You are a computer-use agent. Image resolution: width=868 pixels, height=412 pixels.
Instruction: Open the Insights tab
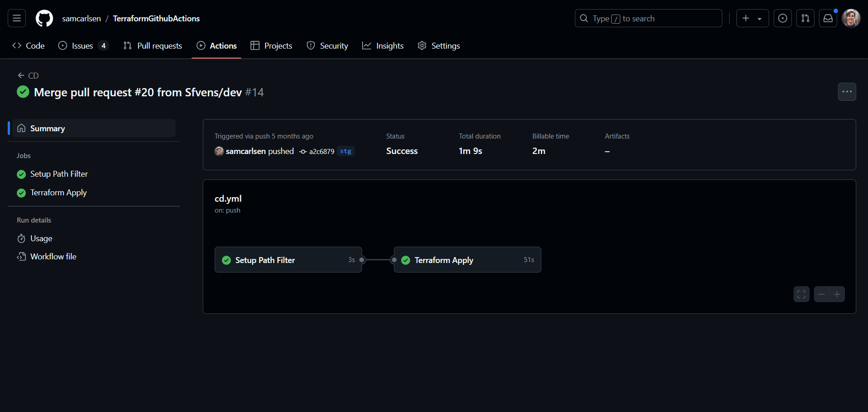[383, 46]
